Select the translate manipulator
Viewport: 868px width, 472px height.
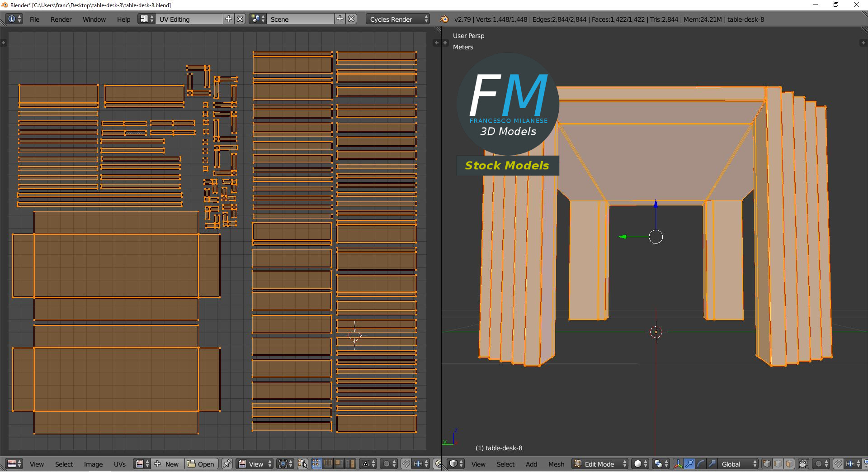[689, 464]
